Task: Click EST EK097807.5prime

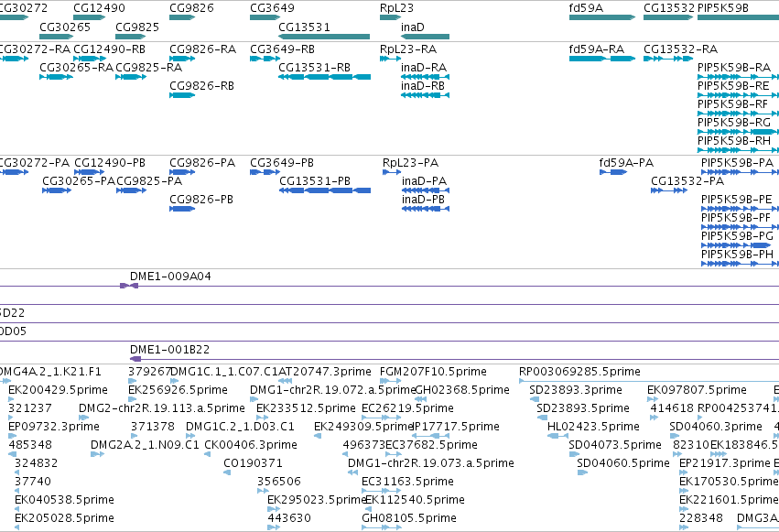Action: (653, 399)
